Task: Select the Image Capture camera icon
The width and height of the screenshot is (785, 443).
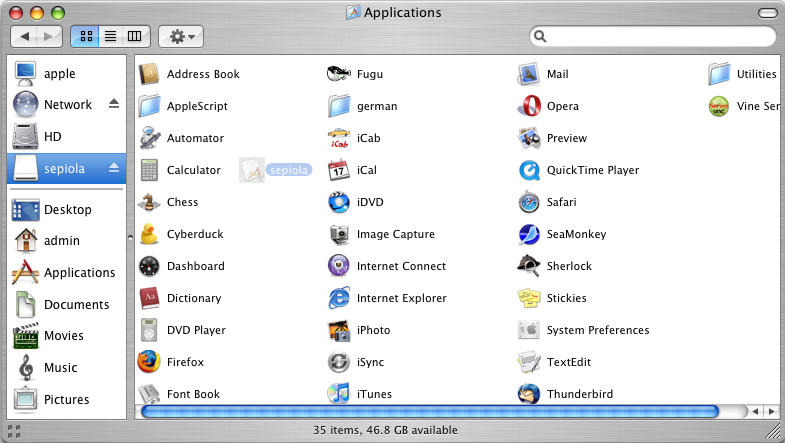Action: 339,234
